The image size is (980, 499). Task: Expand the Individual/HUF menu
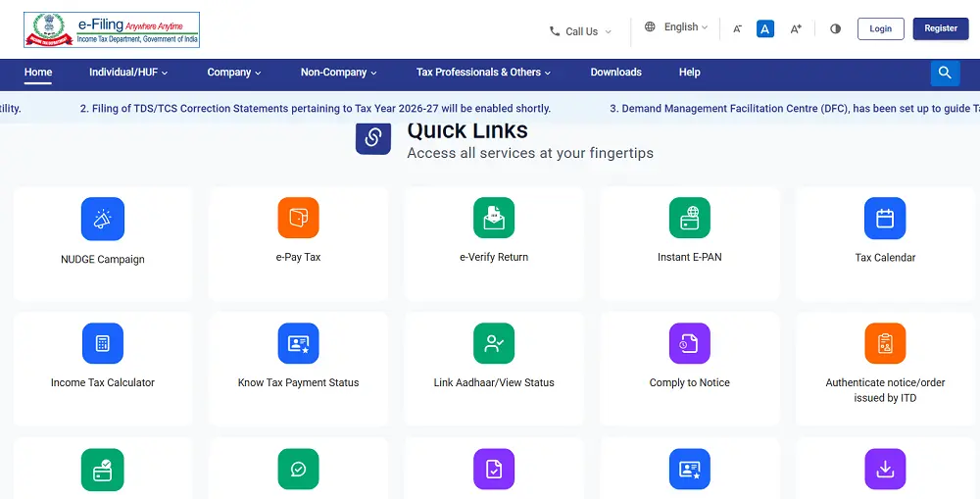pyautogui.click(x=128, y=73)
